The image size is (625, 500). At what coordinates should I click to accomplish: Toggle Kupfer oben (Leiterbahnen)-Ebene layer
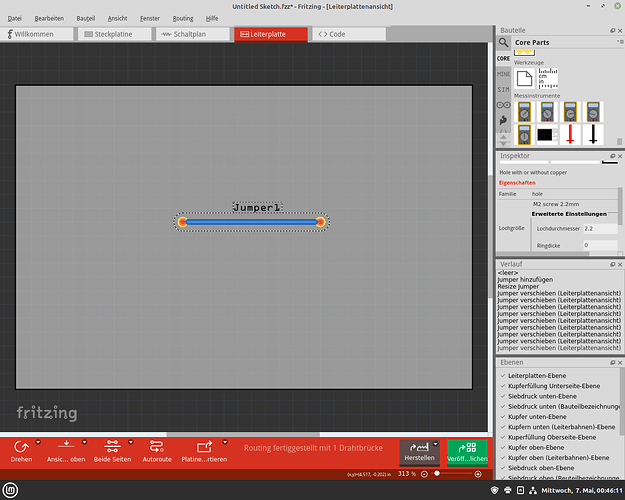coord(503,458)
